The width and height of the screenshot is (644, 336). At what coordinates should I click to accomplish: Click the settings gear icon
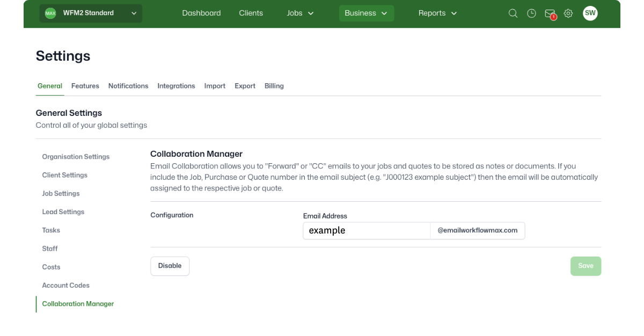coord(568,13)
